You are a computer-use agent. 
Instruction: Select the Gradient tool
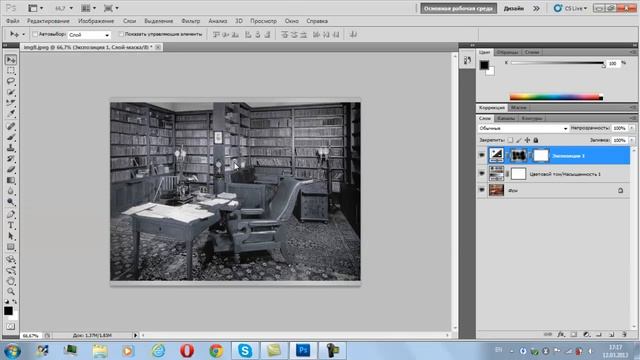(11, 180)
